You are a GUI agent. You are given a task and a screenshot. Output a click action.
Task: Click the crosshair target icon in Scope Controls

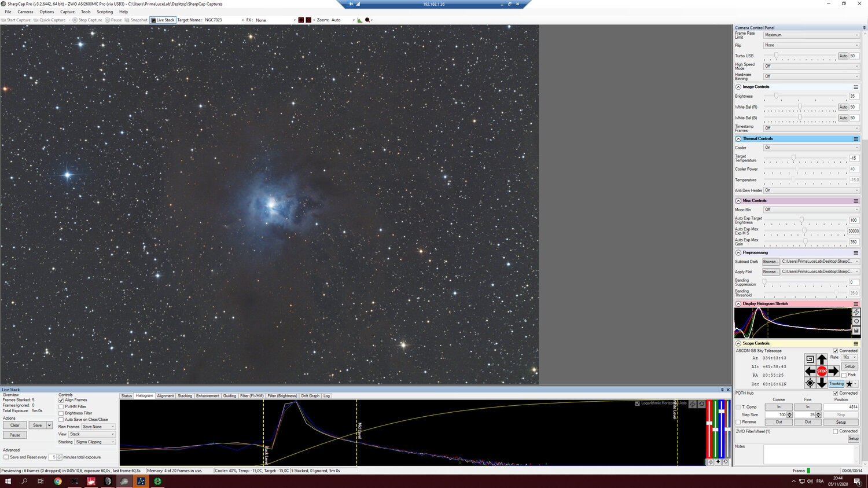[810, 383]
